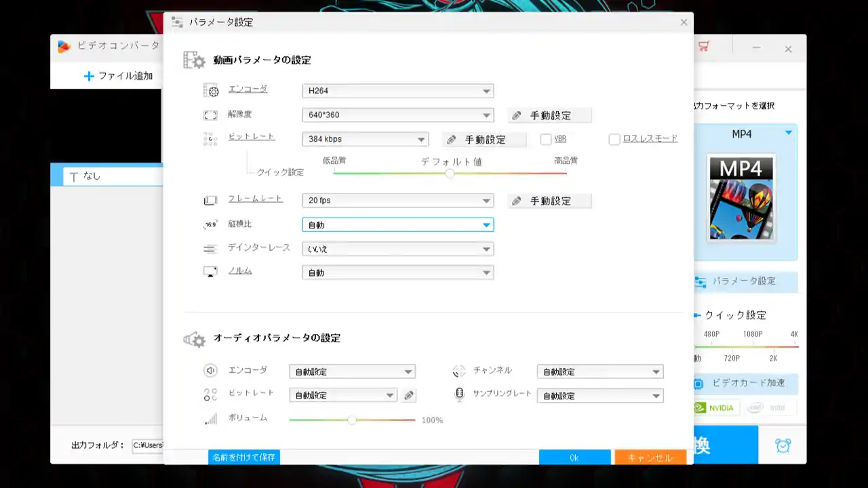Click the 1080P mark on quick settings

tap(753, 335)
